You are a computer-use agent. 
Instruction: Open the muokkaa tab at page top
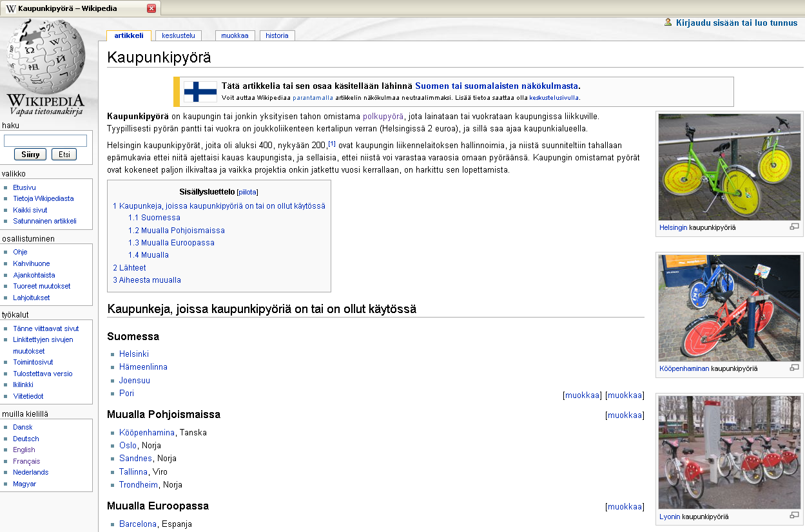pyautogui.click(x=235, y=35)
